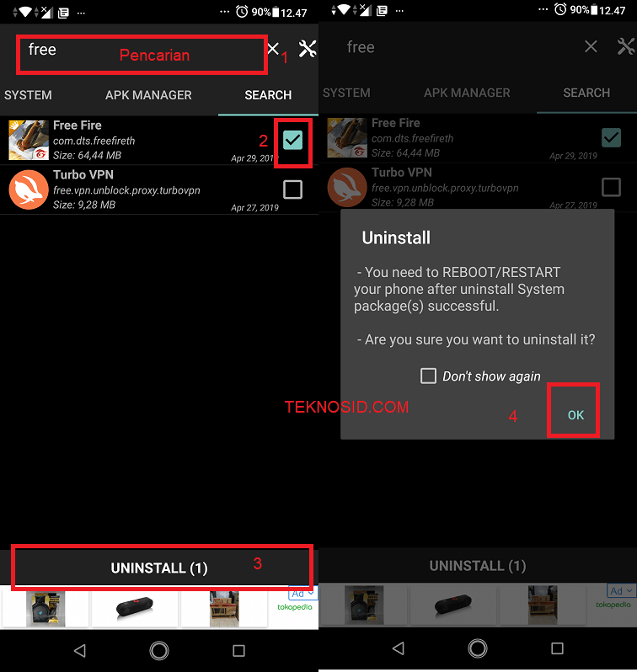Select the 'com.dts.freefireth' package text in left screen
Viewport: 637px width, 672px height.
pos(94,141)
